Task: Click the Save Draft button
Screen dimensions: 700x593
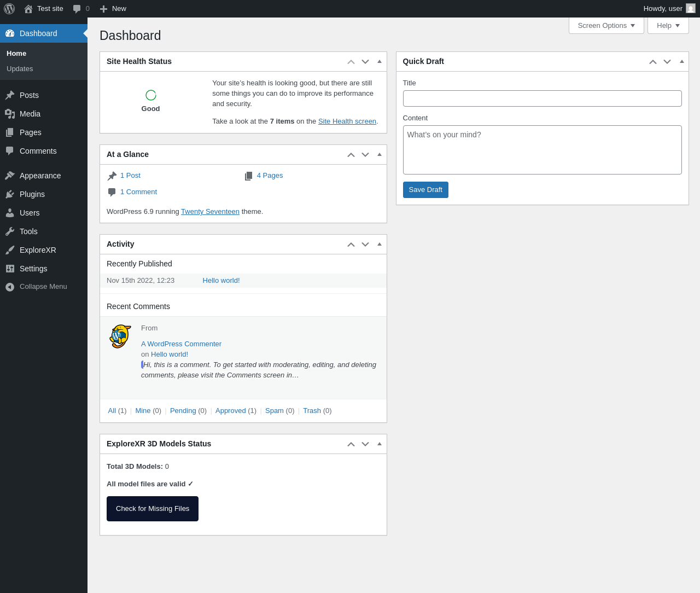Action: click(x=425, y=190)
